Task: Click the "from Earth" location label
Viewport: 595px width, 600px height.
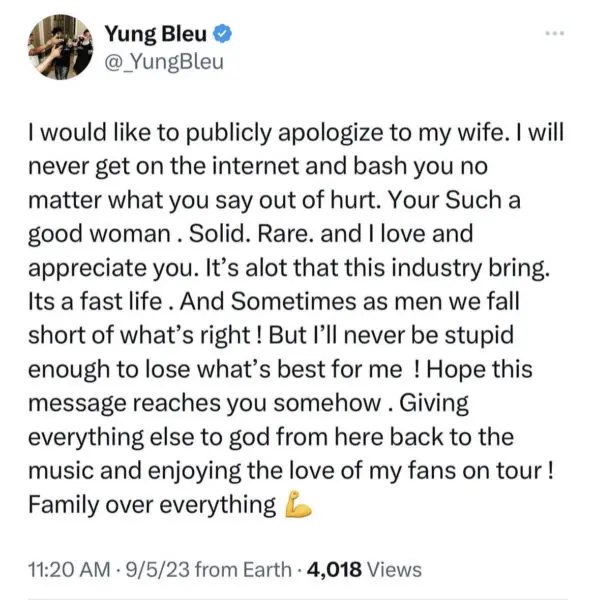Action: [243, 569]
